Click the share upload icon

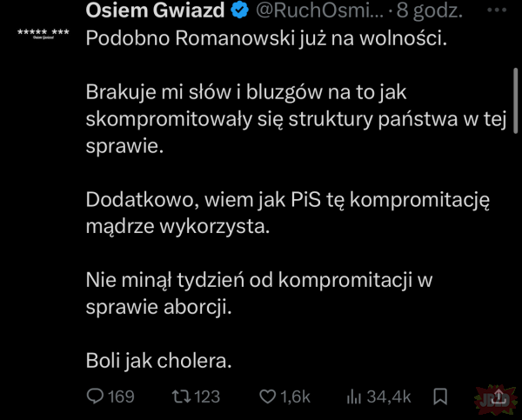coord(499,397)
